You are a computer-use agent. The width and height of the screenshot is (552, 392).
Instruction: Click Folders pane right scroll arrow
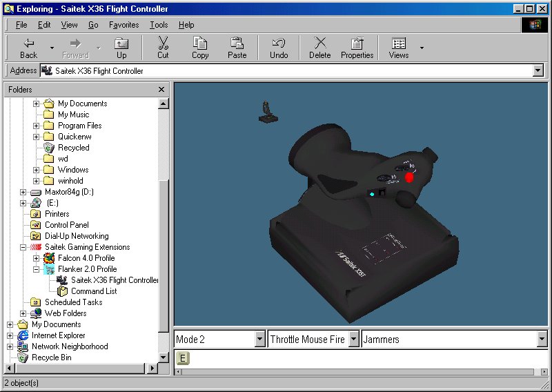152,369
